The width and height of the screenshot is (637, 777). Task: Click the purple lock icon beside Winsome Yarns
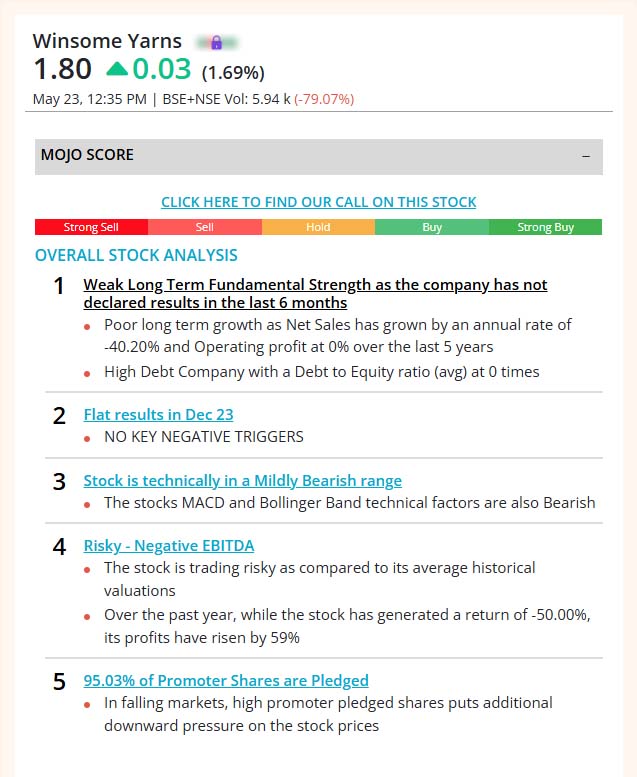[x=216, y=43]
